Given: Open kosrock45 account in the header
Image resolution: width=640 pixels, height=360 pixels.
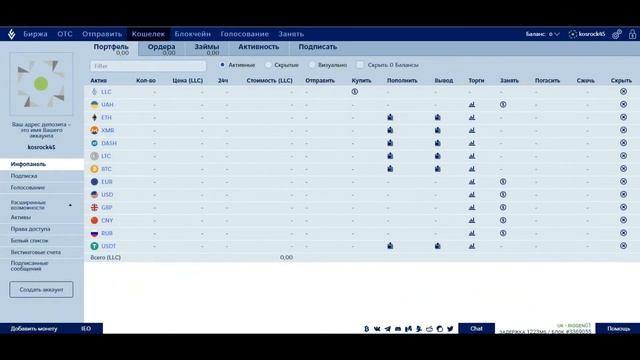Looking at the screenshot, I should pos(587,34).
